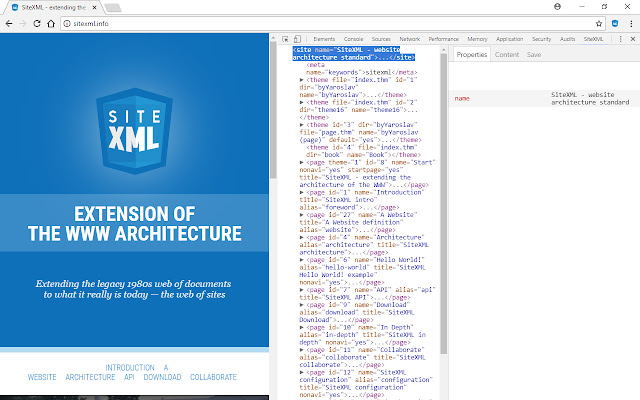Switch to the Network tab

point(409,39)
